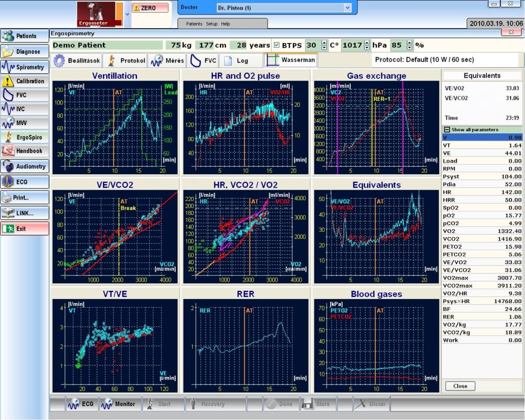Click the Recovery button
The width and height of the screenshot is (525, 420).
click(x=215, y=404)
